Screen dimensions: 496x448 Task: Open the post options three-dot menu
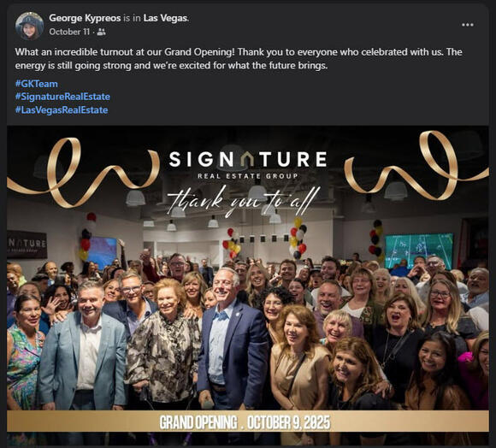pos(467,25)
